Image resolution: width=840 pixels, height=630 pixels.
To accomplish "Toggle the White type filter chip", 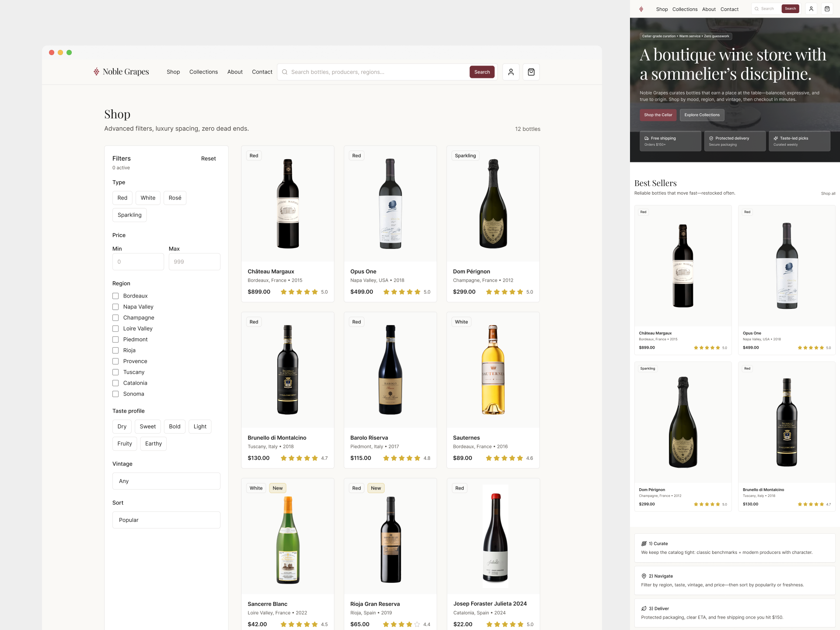I will point(148,198).
